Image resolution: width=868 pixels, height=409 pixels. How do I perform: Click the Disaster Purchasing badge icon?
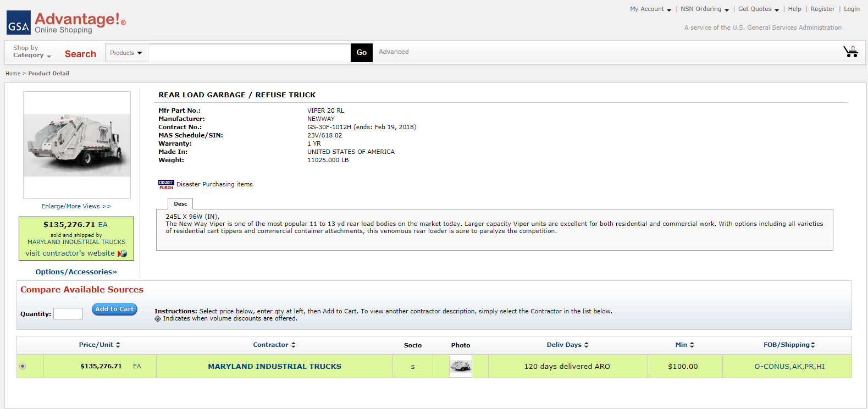pyautogui.click(x=166, y=185)
